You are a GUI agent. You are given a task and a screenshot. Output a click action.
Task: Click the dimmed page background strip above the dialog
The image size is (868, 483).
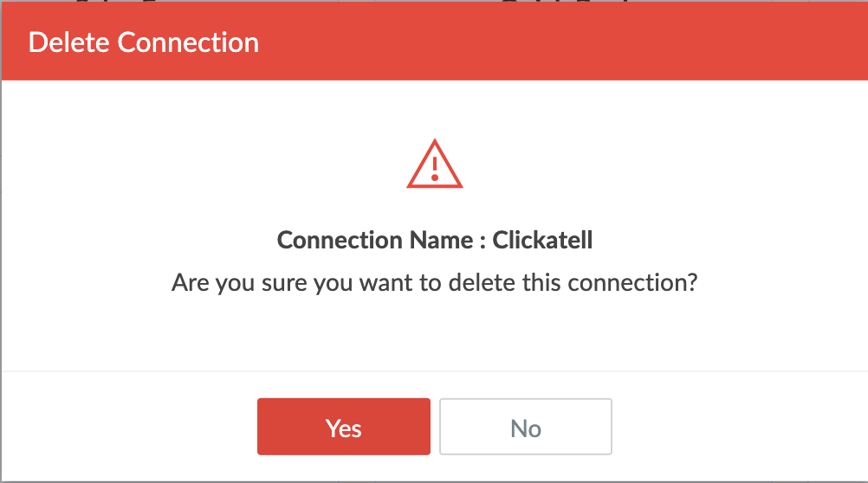[x=435, y=1]
